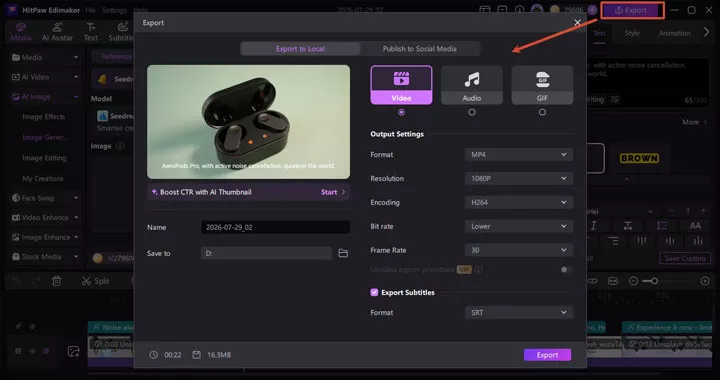Click the line spacing icon
The height and width of the screenshot is (380, 720).
click(662, 225)
